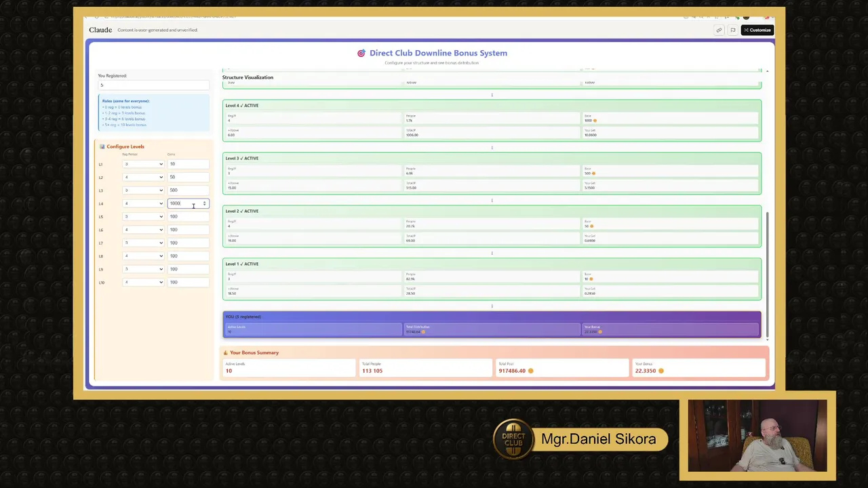Click the YOU (5 registered) header
Image resolution: width=868 pixels, height=488 pixels.
(x=243, y=317)
